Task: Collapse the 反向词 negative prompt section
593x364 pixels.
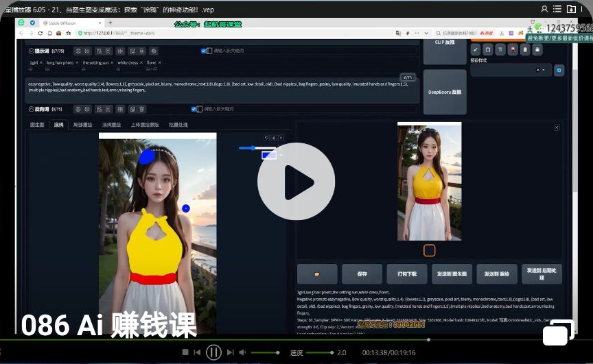Action: pos(32,109)
